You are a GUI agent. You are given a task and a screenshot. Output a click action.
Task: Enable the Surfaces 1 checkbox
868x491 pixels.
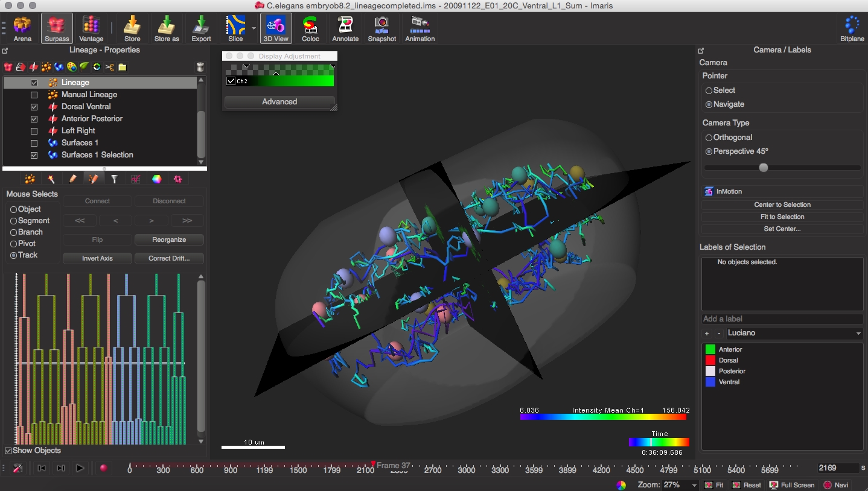(34, 143)
